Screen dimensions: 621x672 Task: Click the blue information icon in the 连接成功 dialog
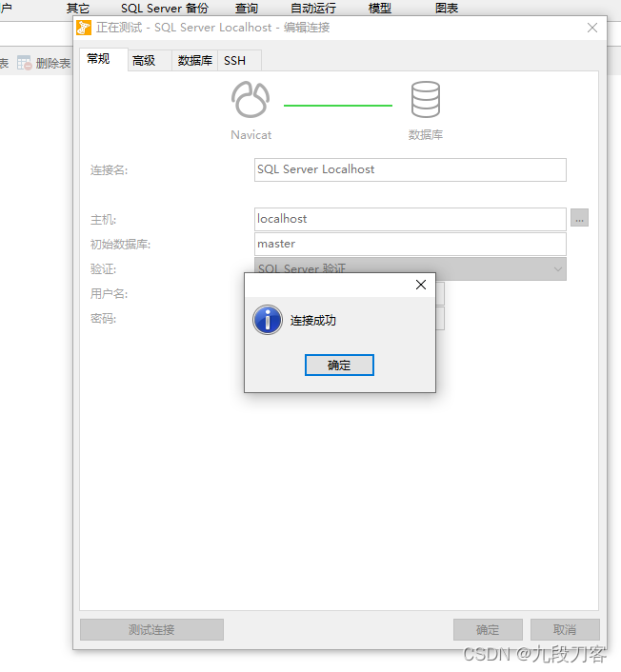pyautogui.click(x=268, y=320)
